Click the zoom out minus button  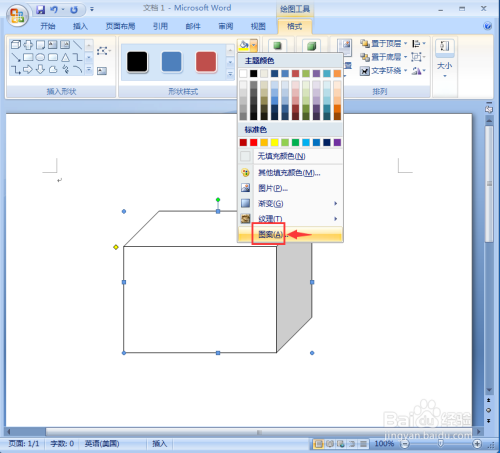point(404,444)
